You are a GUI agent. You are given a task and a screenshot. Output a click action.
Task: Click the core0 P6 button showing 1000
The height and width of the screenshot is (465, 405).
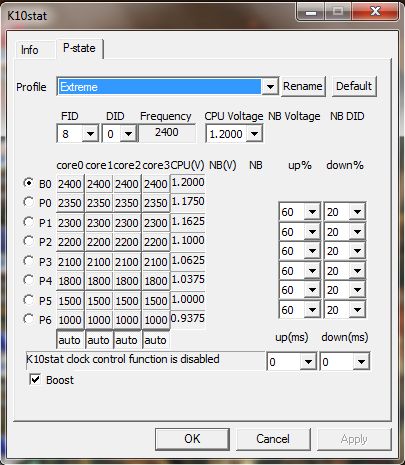[x=70, y=320]
